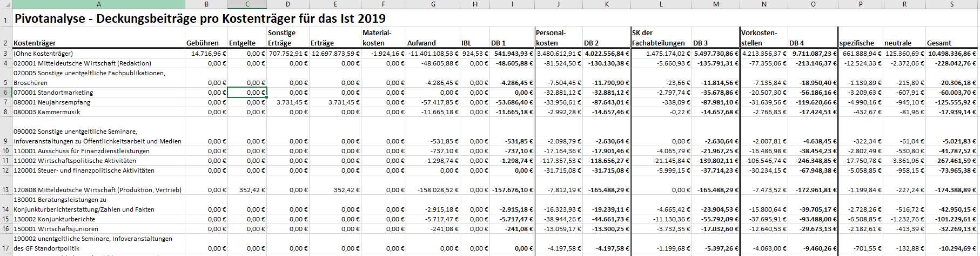Select the 080003 Kammermusik cell

pyautogui.click(x=46, y=112)
